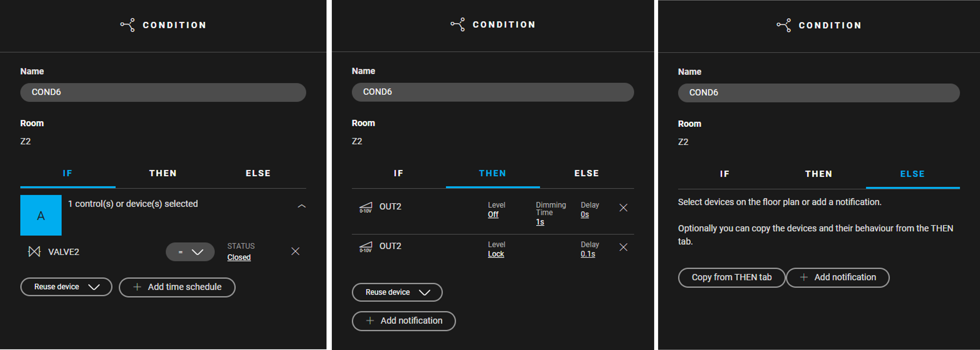Open Reuse device dropdown in THEN panel

(397, 292)
